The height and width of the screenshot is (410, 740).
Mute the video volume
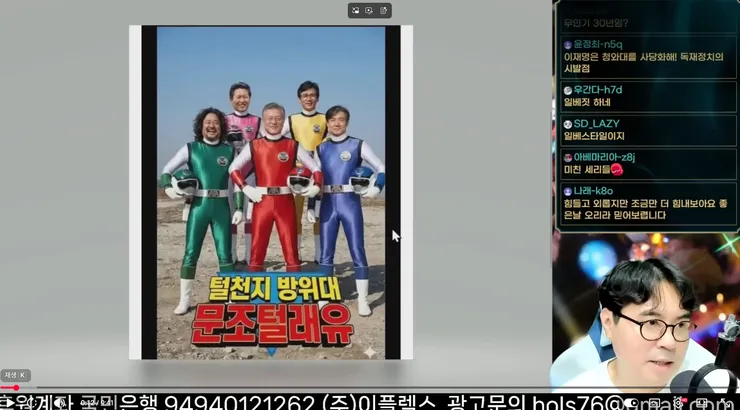pos(59,403)
